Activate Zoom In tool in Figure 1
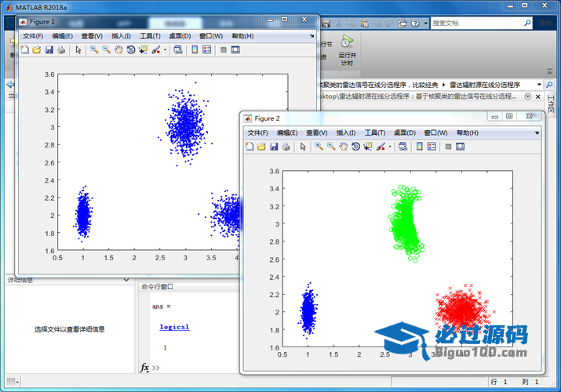 94,50
